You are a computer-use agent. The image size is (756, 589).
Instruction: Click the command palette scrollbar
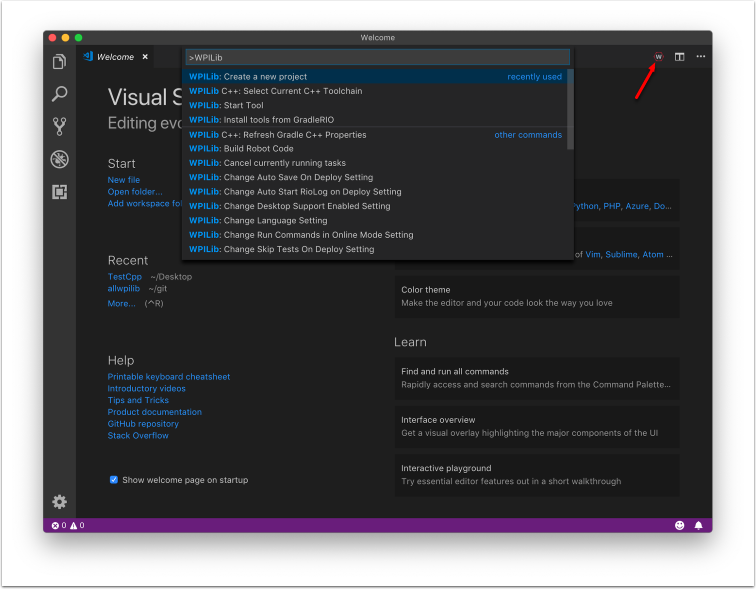pyautogui.click(x=570, y=108)
